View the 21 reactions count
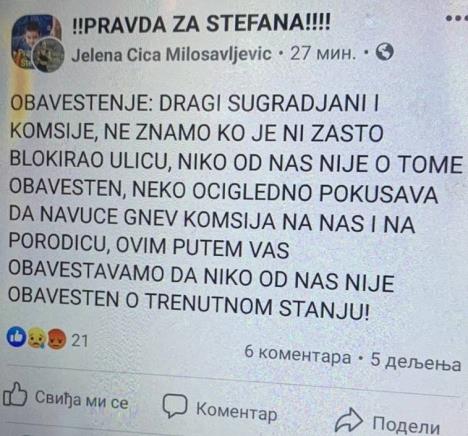 (x=80, y=341)
